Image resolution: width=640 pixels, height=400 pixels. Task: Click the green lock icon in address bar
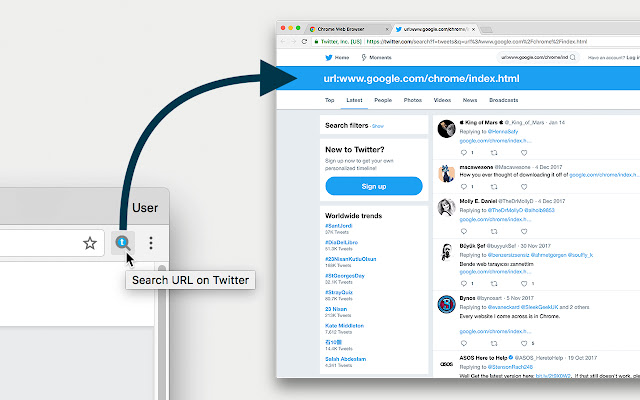[316, 41]
